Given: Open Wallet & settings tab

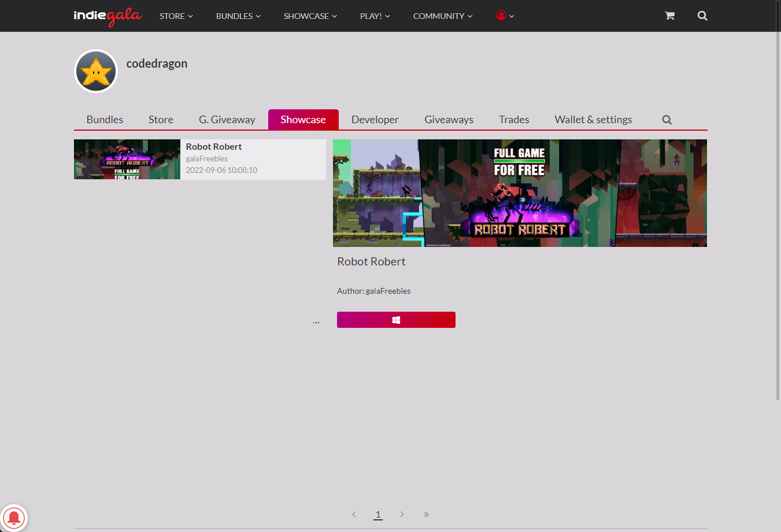Looking at the screenshot, I should [x=593, y=120].
